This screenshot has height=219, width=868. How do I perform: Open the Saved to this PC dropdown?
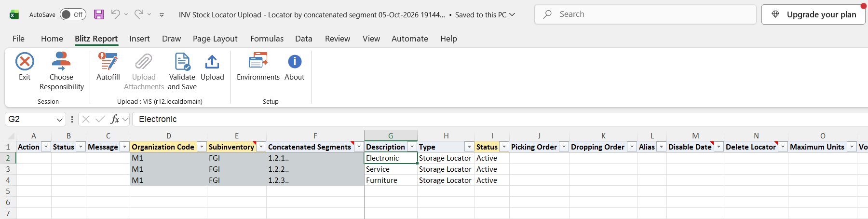[512, 15]
